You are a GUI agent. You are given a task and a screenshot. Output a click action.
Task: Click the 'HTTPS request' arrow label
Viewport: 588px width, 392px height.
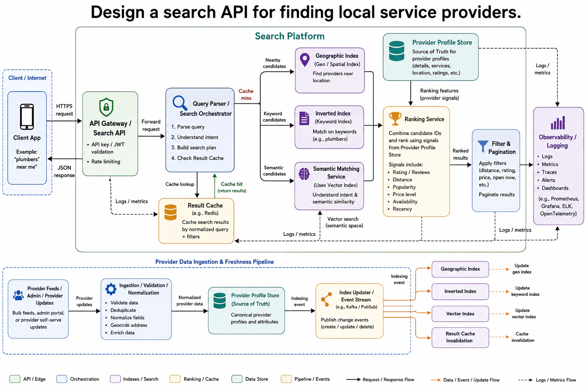coord(64,110)
